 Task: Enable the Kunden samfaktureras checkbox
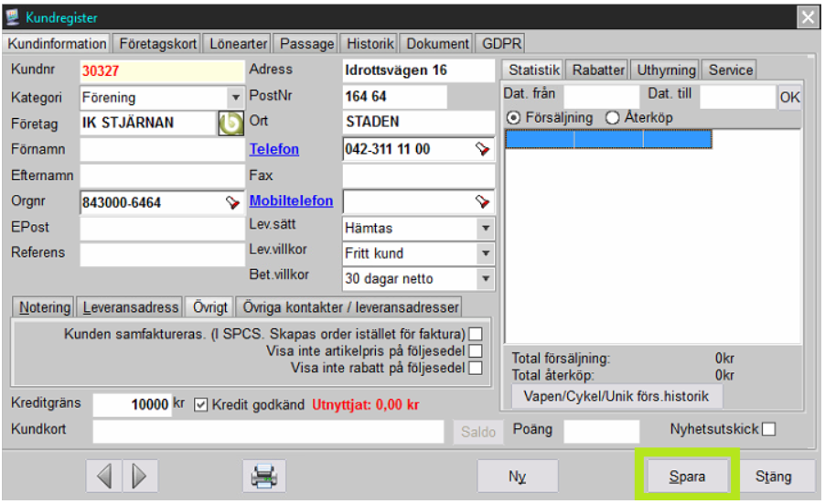pyautogui.click(x=475, y=334)
